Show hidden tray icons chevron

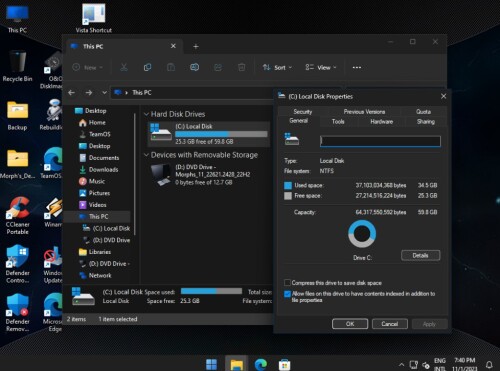[402, 365]
